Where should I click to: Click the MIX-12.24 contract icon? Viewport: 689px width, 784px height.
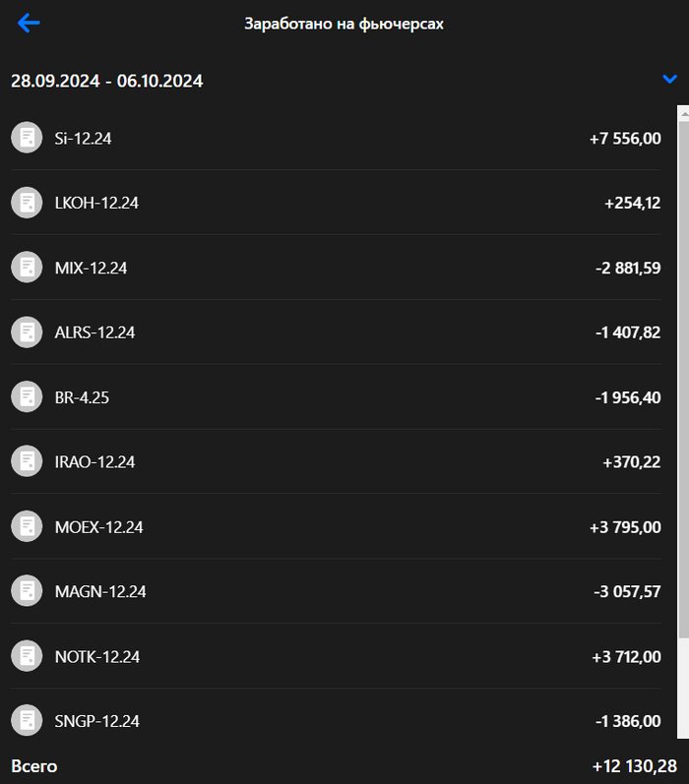[x=27, y=268]
